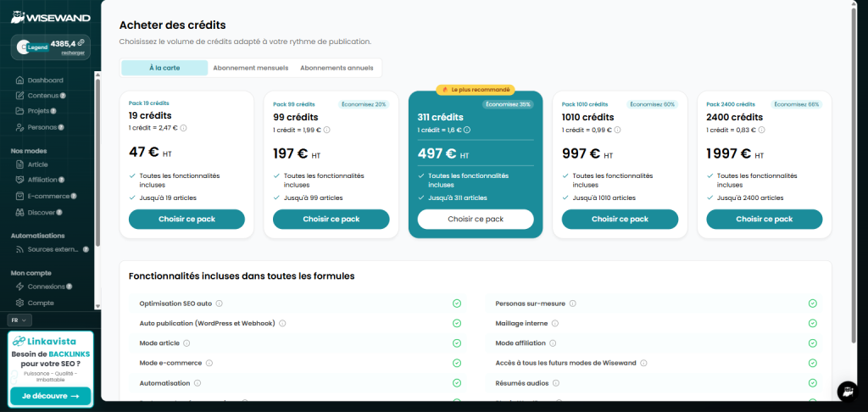Click the Legend 4385,4 credits badge
The image size is (868, 412).
point(50,47)
